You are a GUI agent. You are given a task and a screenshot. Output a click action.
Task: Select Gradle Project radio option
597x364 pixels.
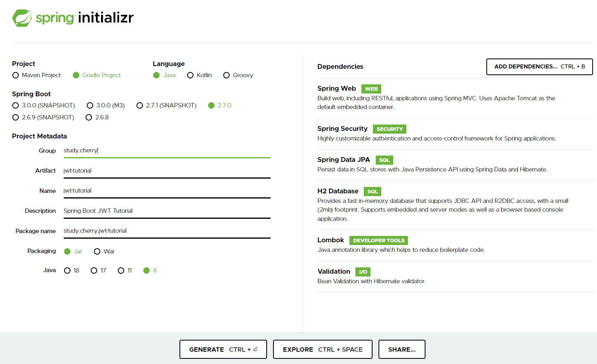(x=97, y=75)
